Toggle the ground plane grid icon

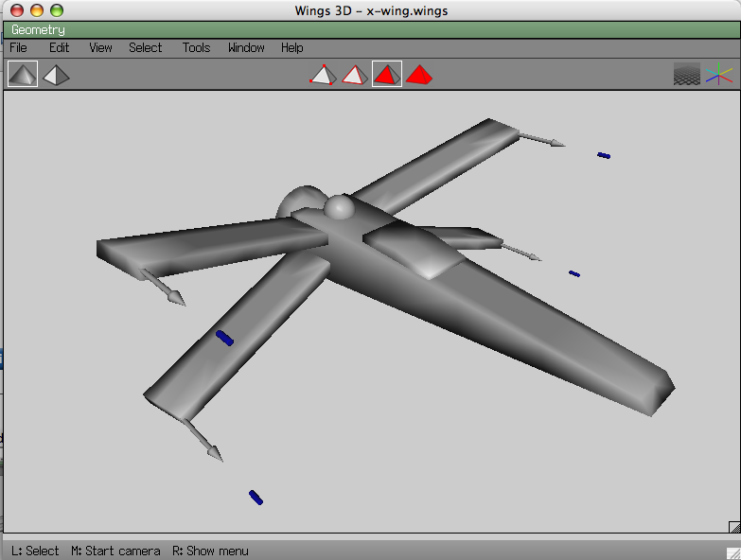click(x=687, y=74)
